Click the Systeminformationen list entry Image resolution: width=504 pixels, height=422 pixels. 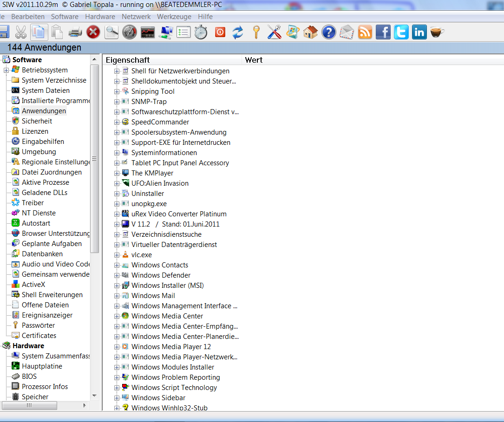click(164, 153)
